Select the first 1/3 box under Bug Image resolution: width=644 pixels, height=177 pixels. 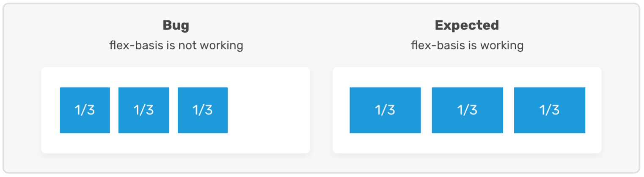85,110
